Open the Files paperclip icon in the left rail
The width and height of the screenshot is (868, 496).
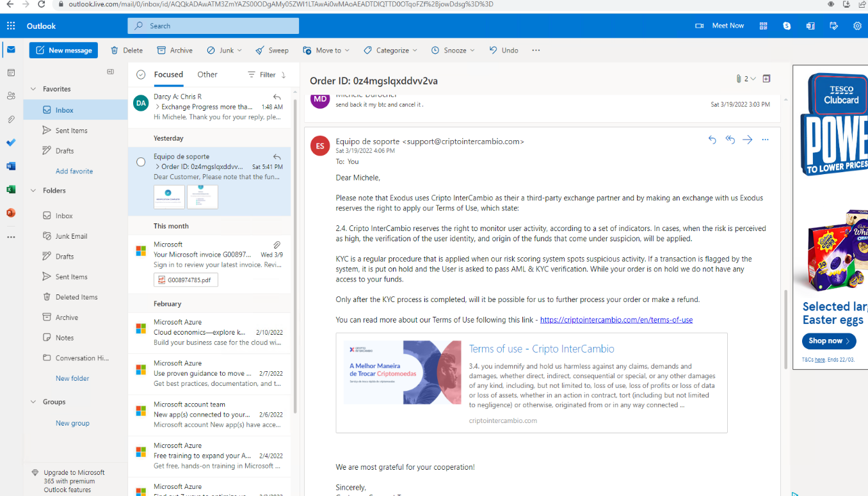tap(11, 120)
